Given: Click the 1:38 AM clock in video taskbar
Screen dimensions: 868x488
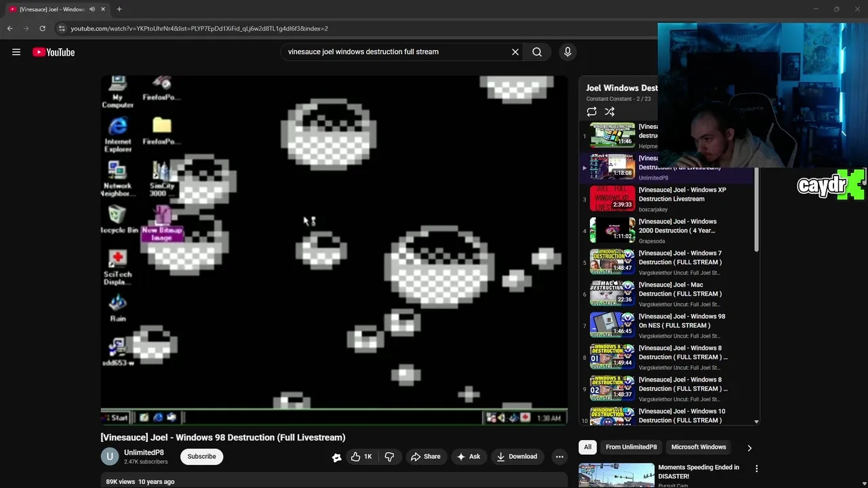Looking at the screenshot, I should coord(549,418).
